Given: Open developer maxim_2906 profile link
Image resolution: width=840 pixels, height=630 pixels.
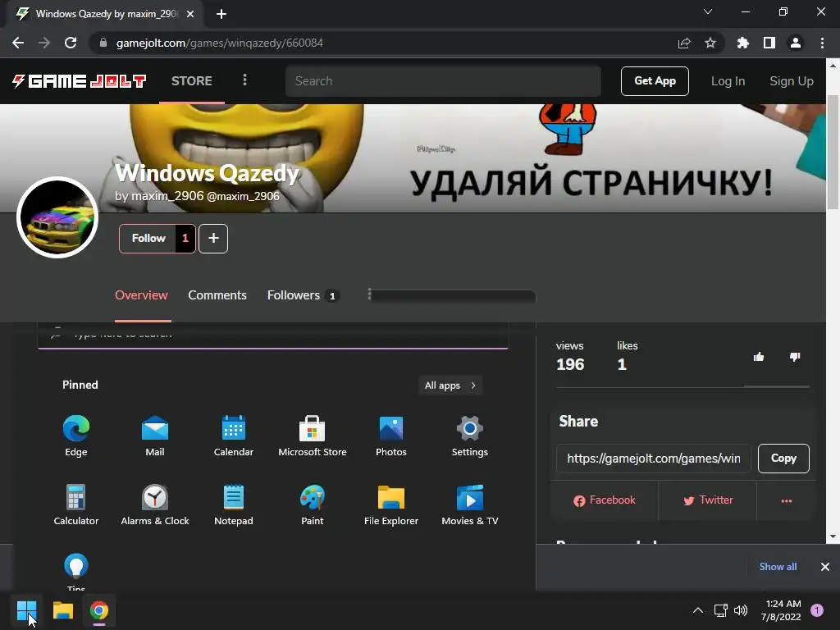Looking at the screenshot, I should [x=198, y=196].
